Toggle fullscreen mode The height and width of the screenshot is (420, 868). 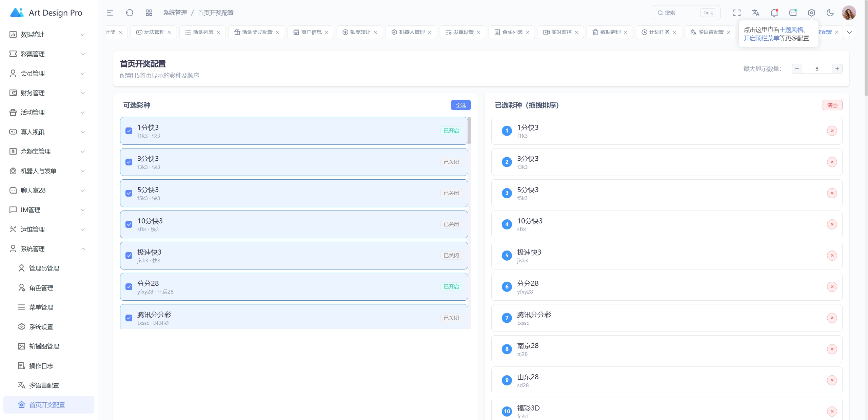coord(736,13)
